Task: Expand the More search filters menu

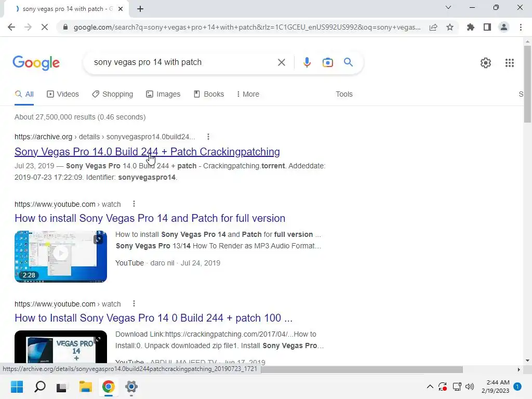Action: [248, 95]
